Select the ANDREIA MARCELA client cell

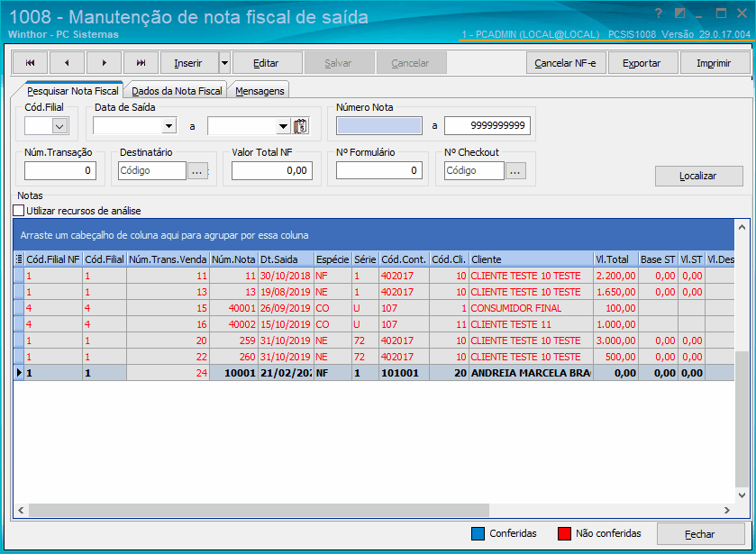(x=531, y=373)
